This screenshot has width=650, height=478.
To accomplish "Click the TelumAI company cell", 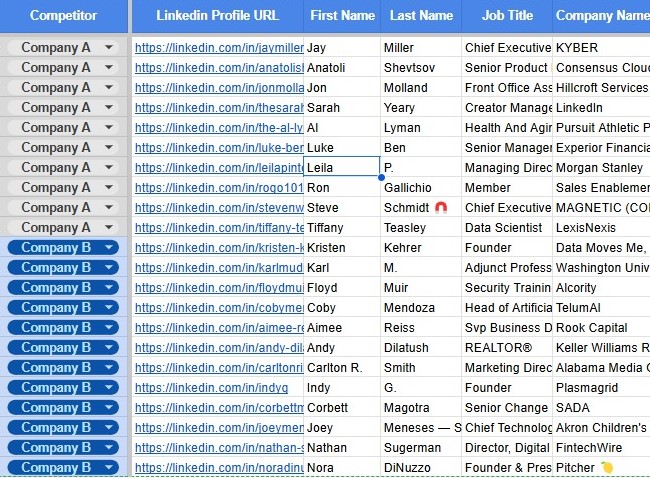I will click(x=601, y=308).
